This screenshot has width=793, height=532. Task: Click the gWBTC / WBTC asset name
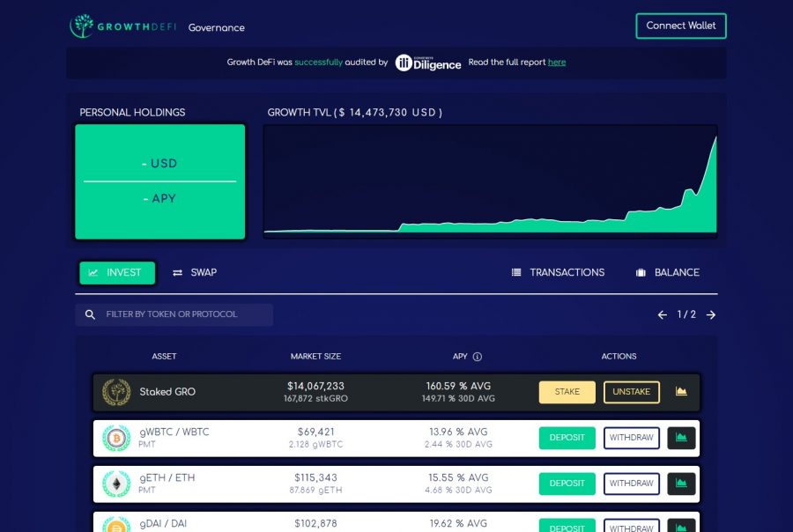pyautogui.click(x=174, y=432)
